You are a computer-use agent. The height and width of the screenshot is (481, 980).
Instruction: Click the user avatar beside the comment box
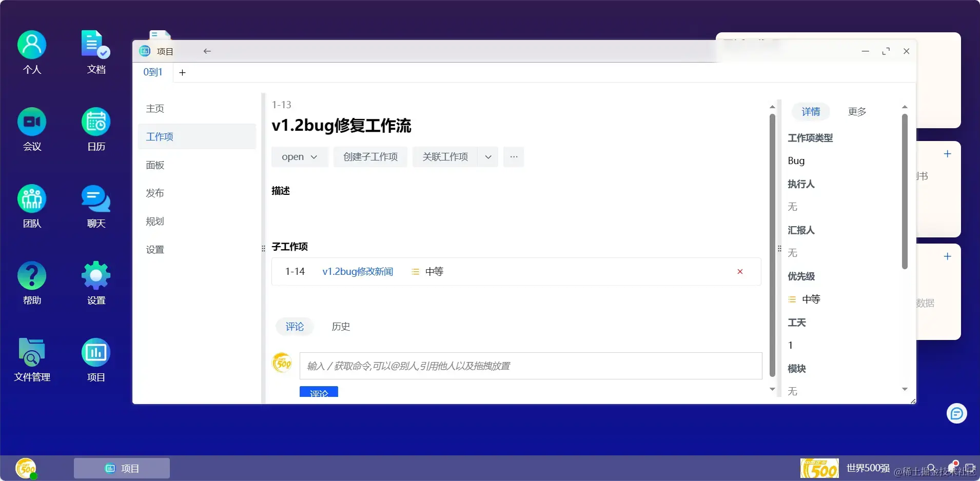(282, 363)
